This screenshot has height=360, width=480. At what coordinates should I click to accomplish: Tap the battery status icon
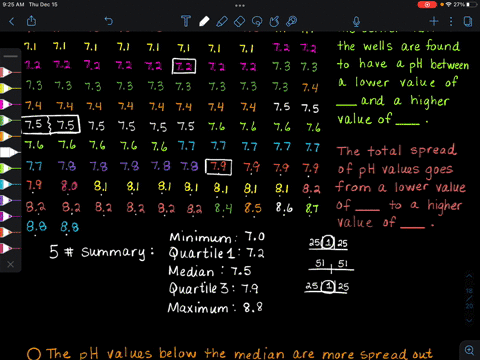pos(472,5)
